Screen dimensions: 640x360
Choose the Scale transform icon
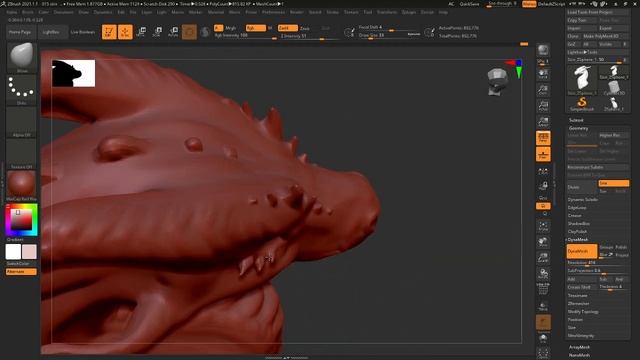(x=157, y=32)
